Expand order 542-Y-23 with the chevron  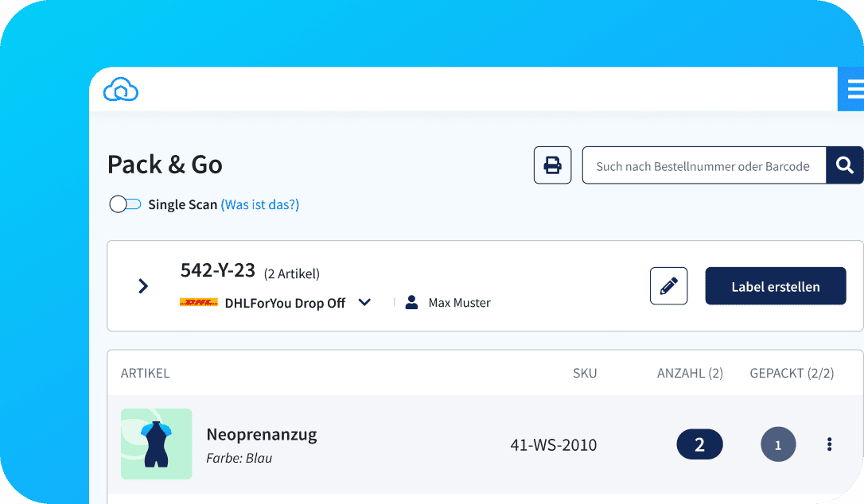(143, 286)
